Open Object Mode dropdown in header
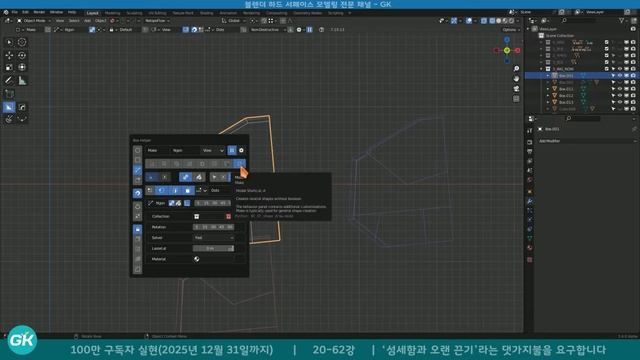This screenshot has height=360, width=640. point(34,20)
